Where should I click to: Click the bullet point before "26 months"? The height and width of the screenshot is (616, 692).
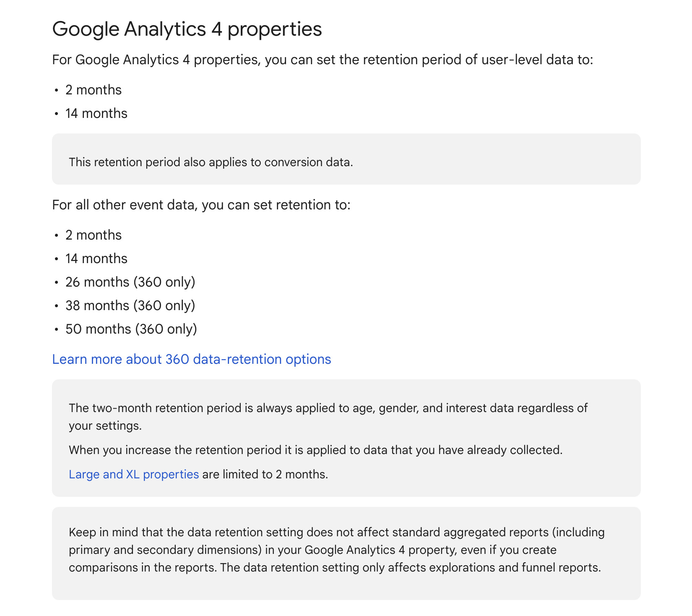pos(57,282)
